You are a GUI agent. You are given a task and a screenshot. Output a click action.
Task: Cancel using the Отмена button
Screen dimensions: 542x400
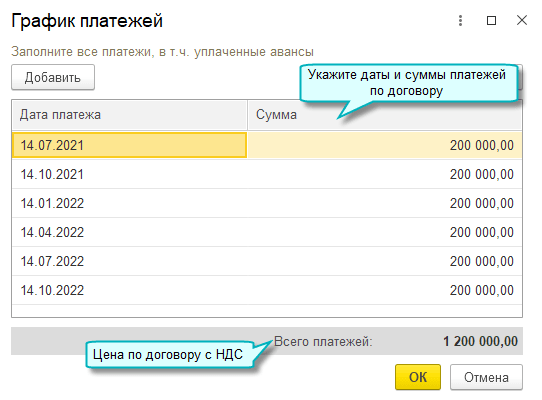pyautogui.click(x=486, y=377)
